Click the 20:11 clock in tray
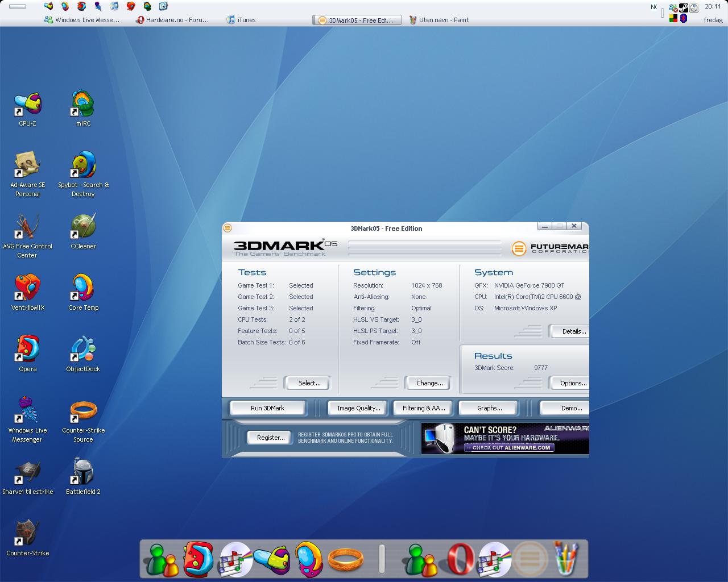The width and height of the screenshot is (728, 582). pyautogui.click(x=713, y=7)
